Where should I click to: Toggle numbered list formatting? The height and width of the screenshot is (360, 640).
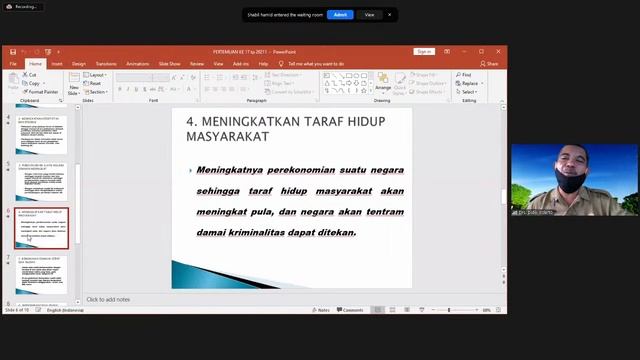(221, 77)
